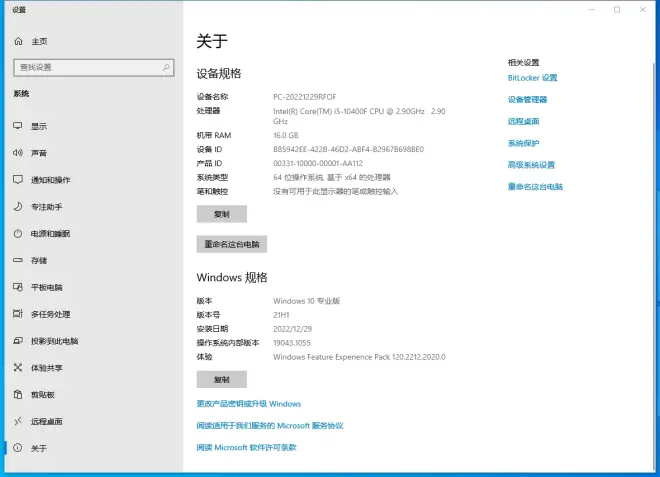Click product ID 00331-10000-00001-AA112
The width and height of the screenshot is (660, 477).
[x=318, y=163]
